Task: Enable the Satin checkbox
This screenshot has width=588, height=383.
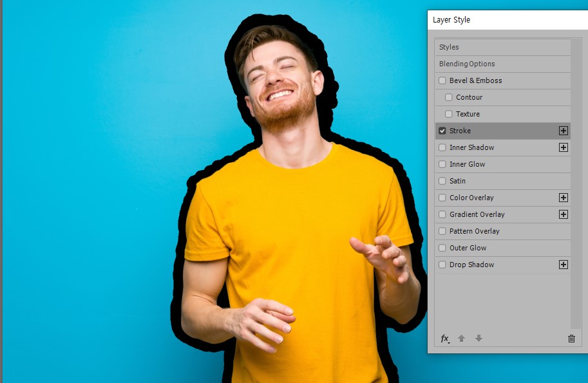Action: pyautogui.click(x=442, y=181)
